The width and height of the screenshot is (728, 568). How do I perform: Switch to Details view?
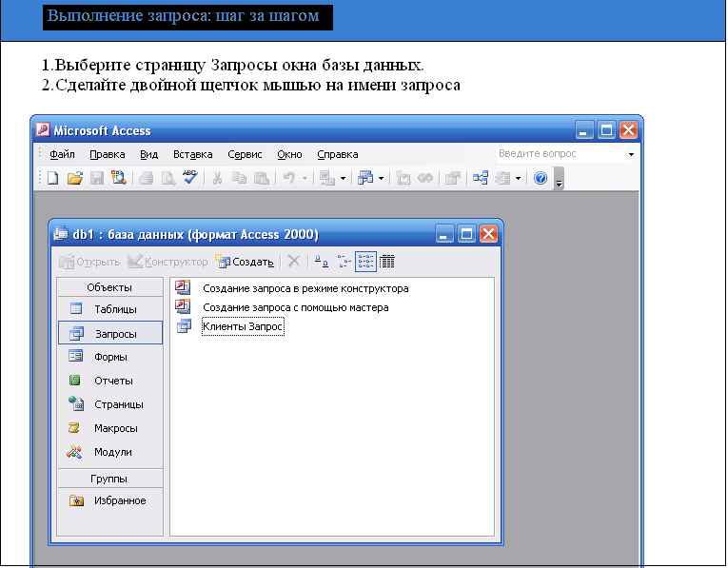click(x=387, y=262)
